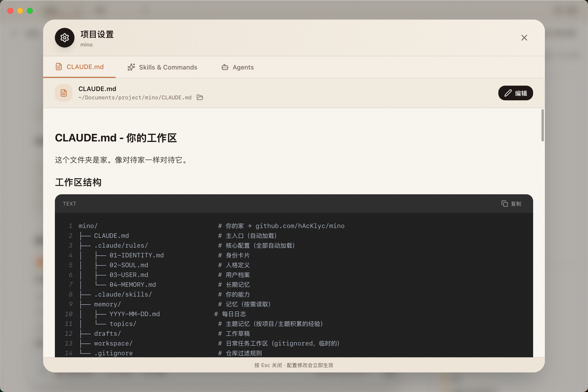Click the green macOS fullscreen button
The width and height of the screenshot is (588, 392).
pos(30,11)
